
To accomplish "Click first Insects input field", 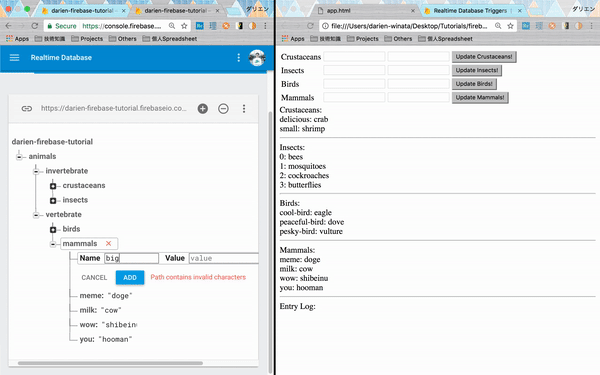I will tap(354, 70).
